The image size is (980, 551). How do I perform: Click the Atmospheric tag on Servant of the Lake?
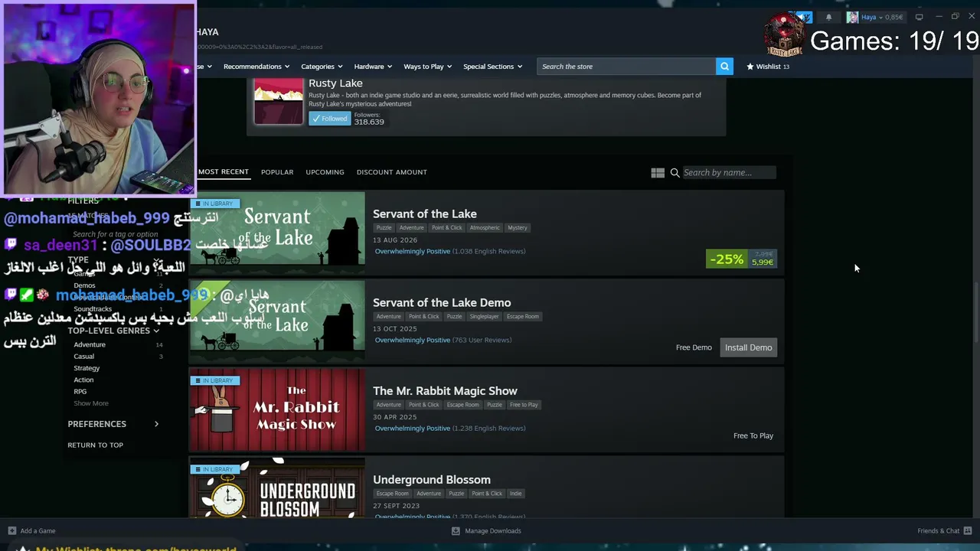485,228
